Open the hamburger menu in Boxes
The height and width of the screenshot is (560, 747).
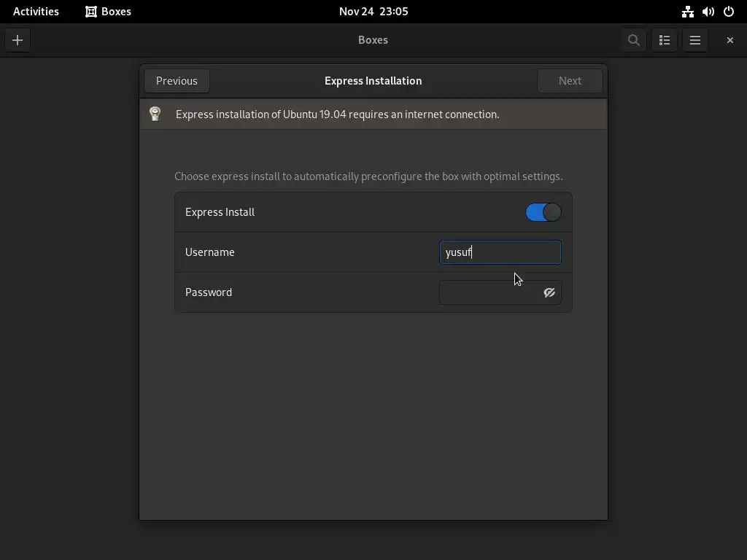pyautogui.click(x=695, y=40)
